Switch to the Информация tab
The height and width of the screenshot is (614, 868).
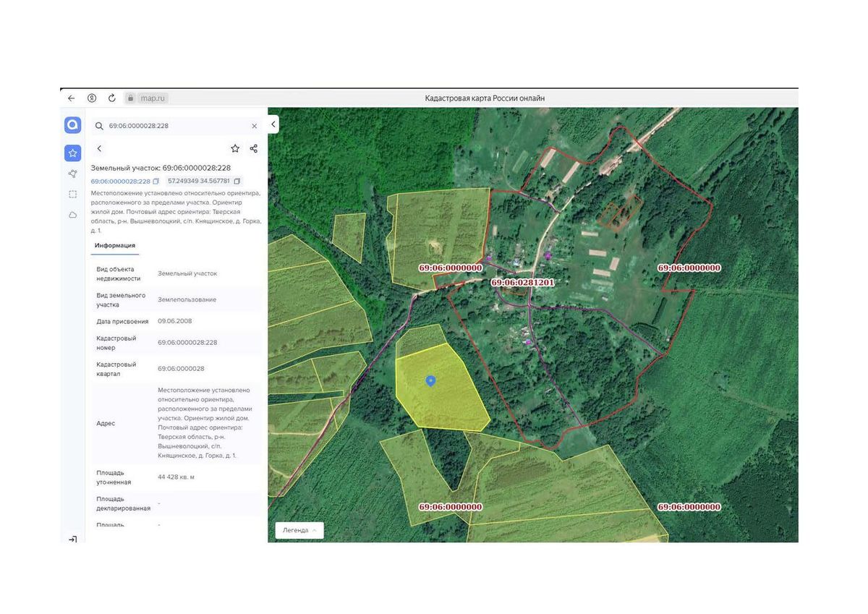click(x=115, y=246)
